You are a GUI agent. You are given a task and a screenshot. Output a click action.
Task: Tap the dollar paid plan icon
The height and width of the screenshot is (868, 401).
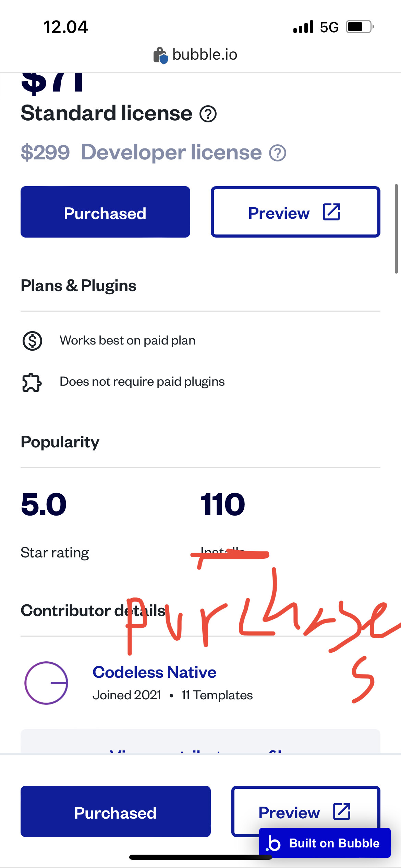(x=32, y=341)
